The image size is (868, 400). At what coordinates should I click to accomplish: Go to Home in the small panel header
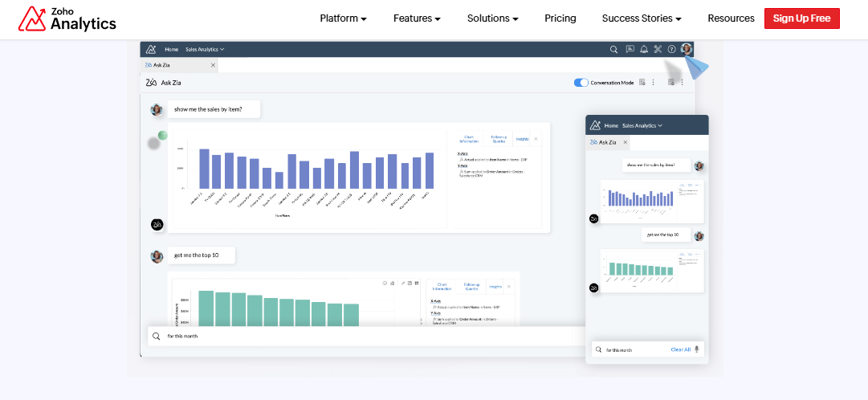click(611, 126)
